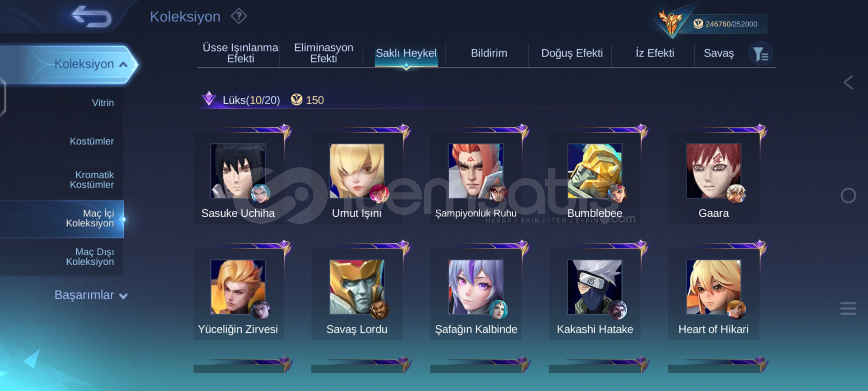
Task: Switch to the Bildirim tab
Action: click(489, 53)
